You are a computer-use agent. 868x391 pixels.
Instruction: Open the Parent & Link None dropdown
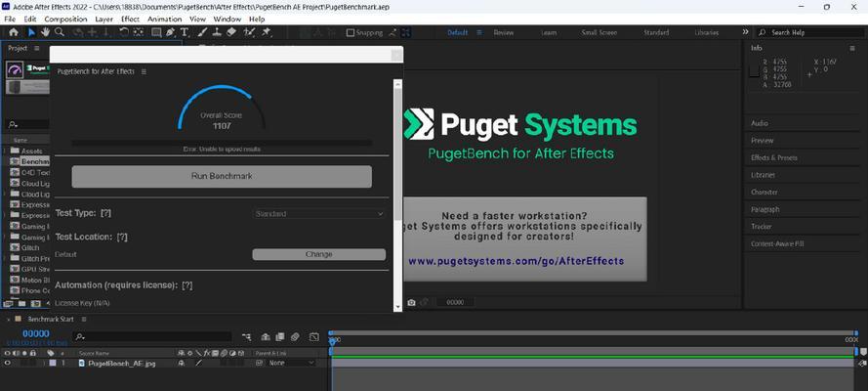point(290,364)
